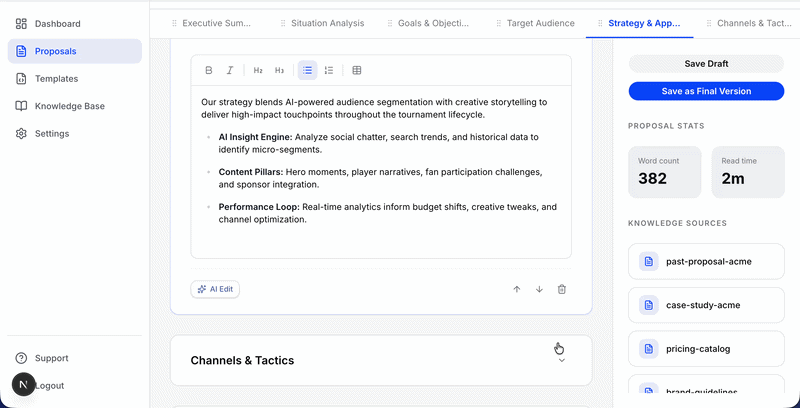Click the round N avatar badge
Viewport: 800px width, 408px height.
point(23,385)
